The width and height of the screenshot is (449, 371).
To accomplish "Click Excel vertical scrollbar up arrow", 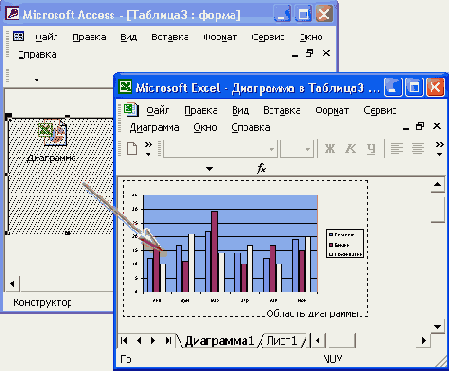I will click(x=437, y=185).
